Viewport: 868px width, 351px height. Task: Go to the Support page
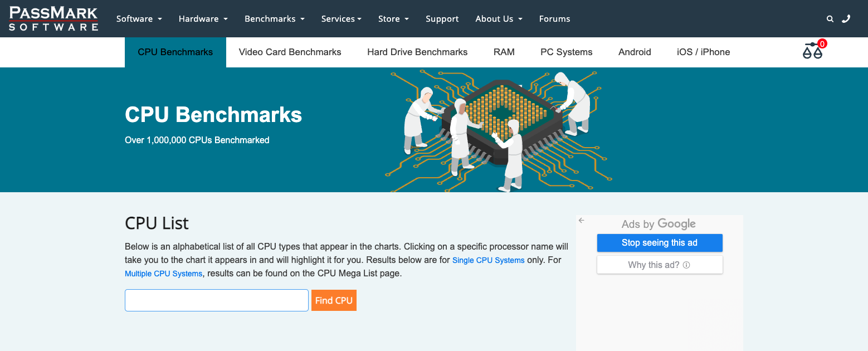[x=442, y=19]
